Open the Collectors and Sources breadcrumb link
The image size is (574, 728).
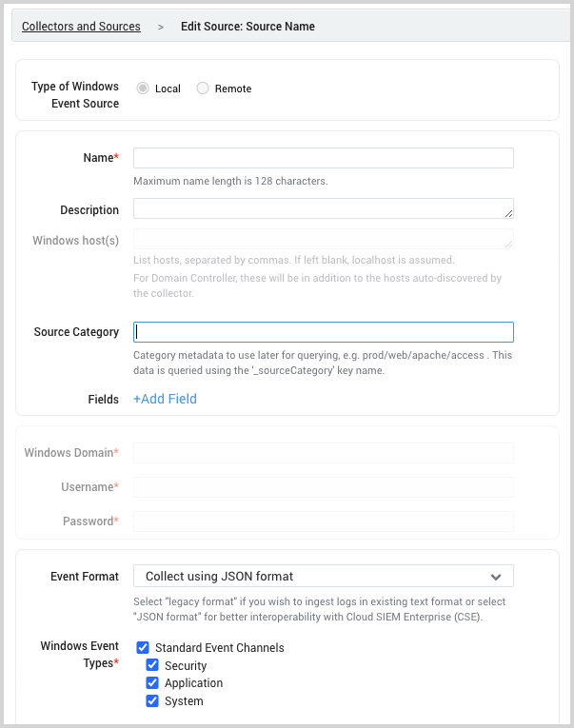pos(81,27)
